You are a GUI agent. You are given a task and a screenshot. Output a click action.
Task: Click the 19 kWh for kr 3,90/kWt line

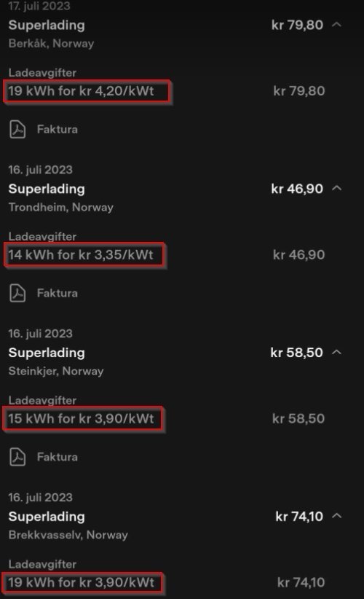(x=81, y=582)
